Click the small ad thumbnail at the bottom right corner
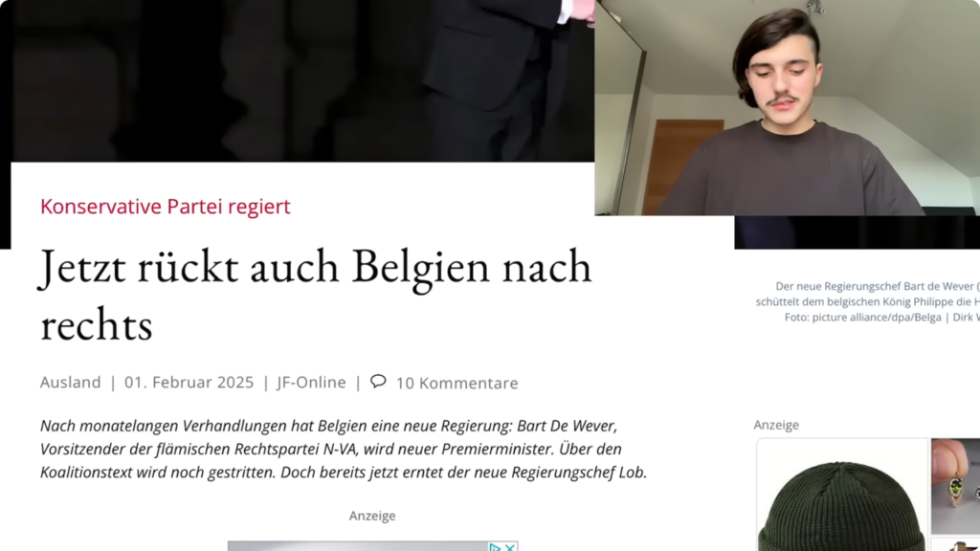980x551 pixels. [x=956, y=544]
